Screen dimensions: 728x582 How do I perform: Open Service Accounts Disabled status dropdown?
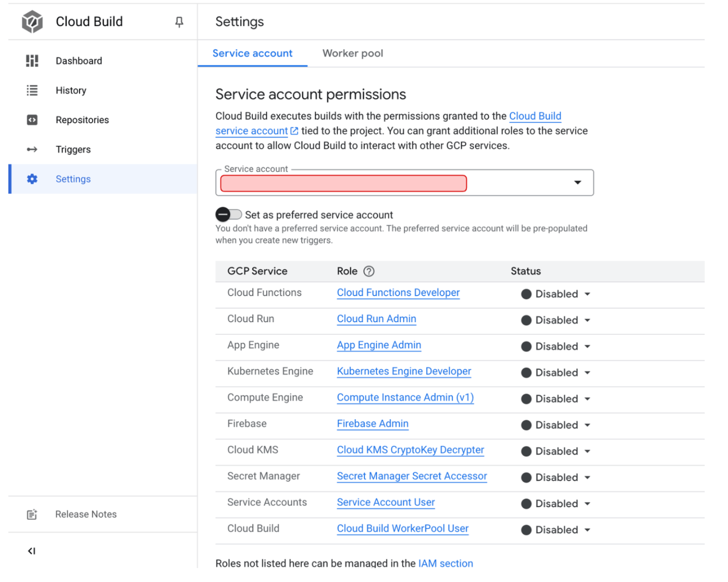click(x=556, y=504)
